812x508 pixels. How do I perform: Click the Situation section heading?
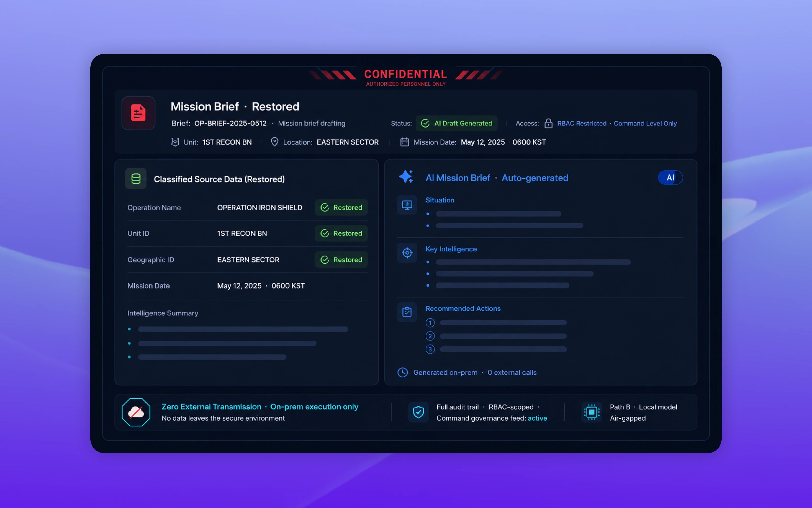coord(440,200)
